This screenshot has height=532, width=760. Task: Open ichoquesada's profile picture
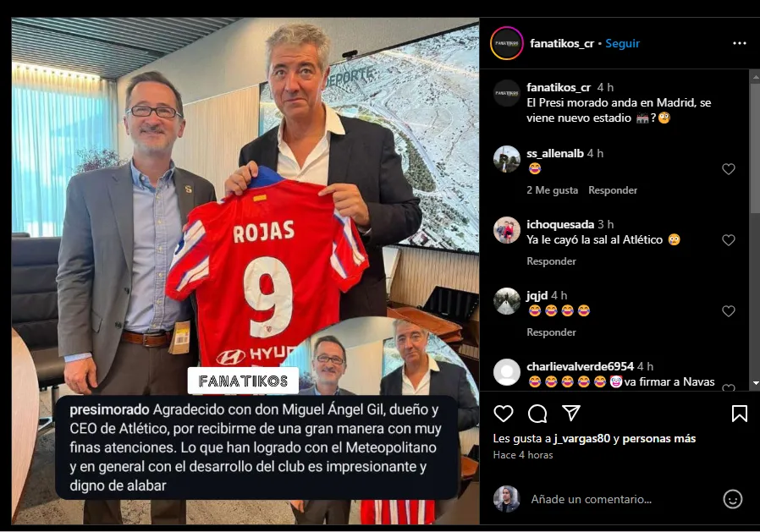coord(507,230)
